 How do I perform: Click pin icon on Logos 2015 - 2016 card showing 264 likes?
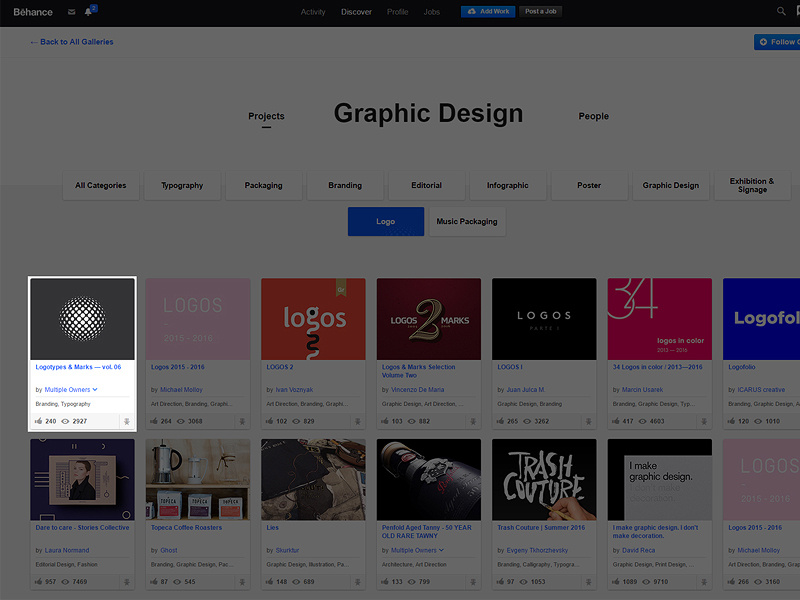[x=242, y=421]
